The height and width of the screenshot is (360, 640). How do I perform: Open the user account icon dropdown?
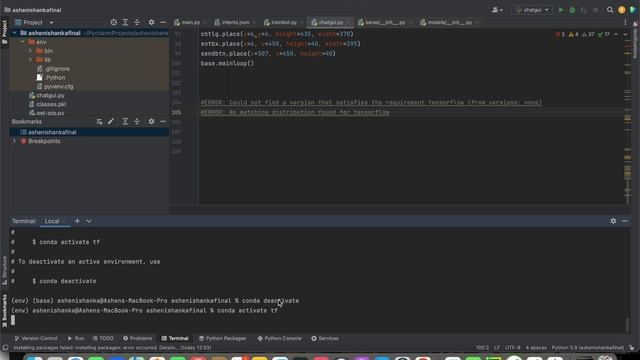coord(497,10)
